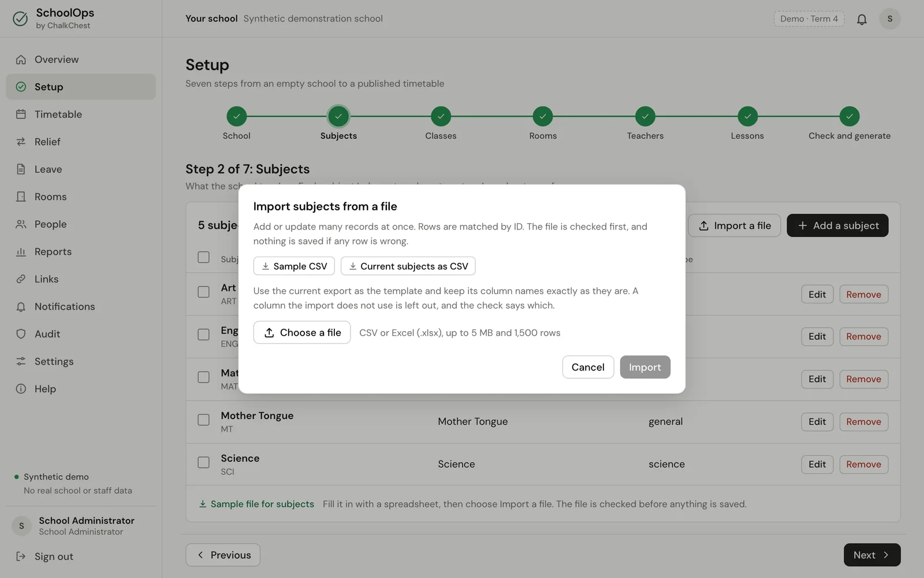This screenshot has height=578, width=924.
Task: Download the Sample CSV
Action: [x=294, y=266]
